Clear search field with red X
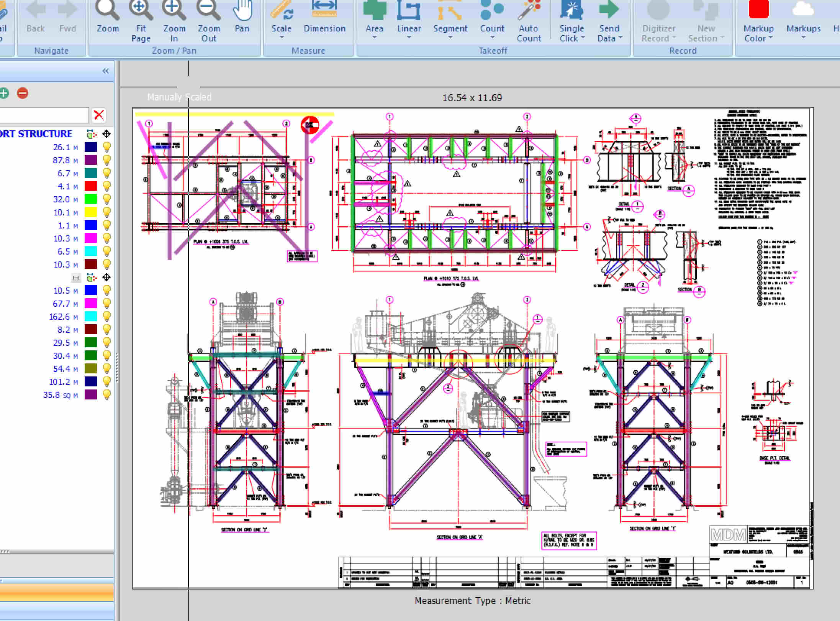The width and height of the screenshot is (840, 621). tap(99, 115)
